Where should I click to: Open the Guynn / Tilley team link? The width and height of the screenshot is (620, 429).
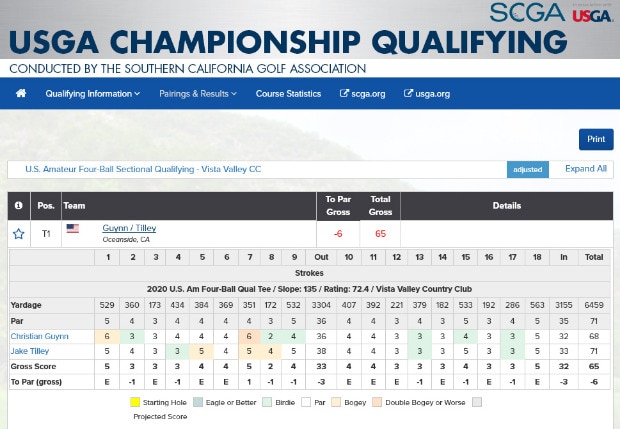[129, 228]
